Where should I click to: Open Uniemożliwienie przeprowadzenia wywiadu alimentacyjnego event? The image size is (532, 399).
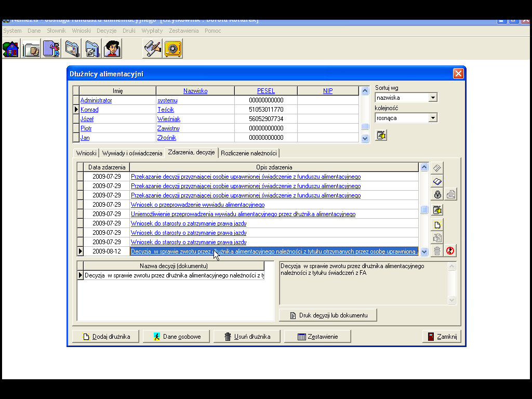point(243,214)
